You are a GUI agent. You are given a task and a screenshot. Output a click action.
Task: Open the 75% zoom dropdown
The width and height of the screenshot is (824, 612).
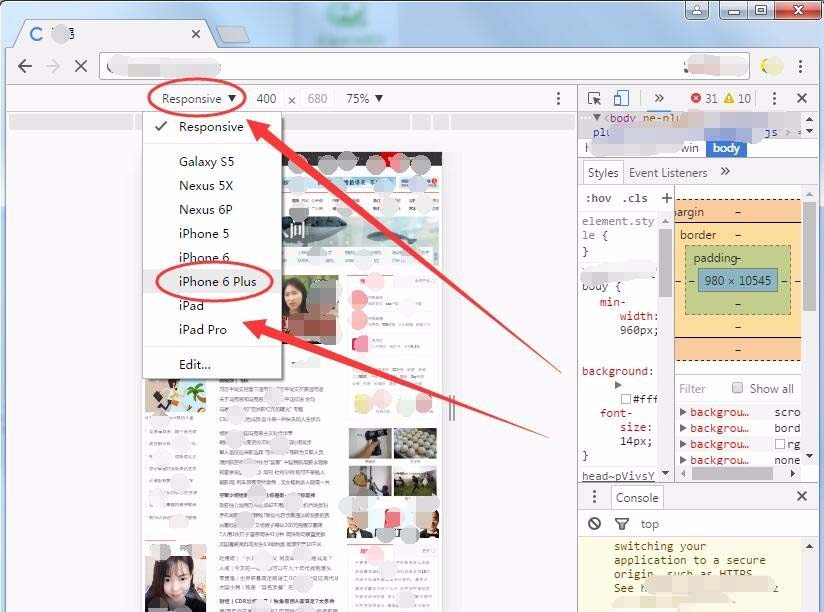(x=364, y=99)
